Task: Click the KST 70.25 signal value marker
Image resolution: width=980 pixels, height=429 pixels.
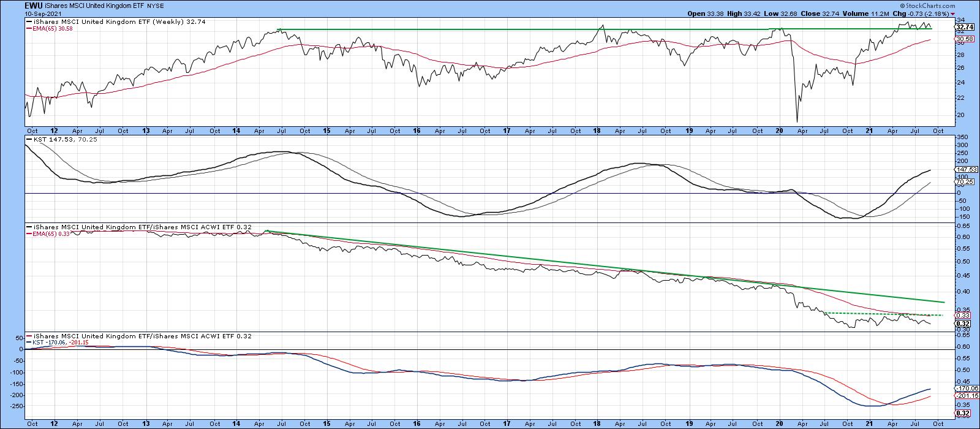Action: point(964,182)
